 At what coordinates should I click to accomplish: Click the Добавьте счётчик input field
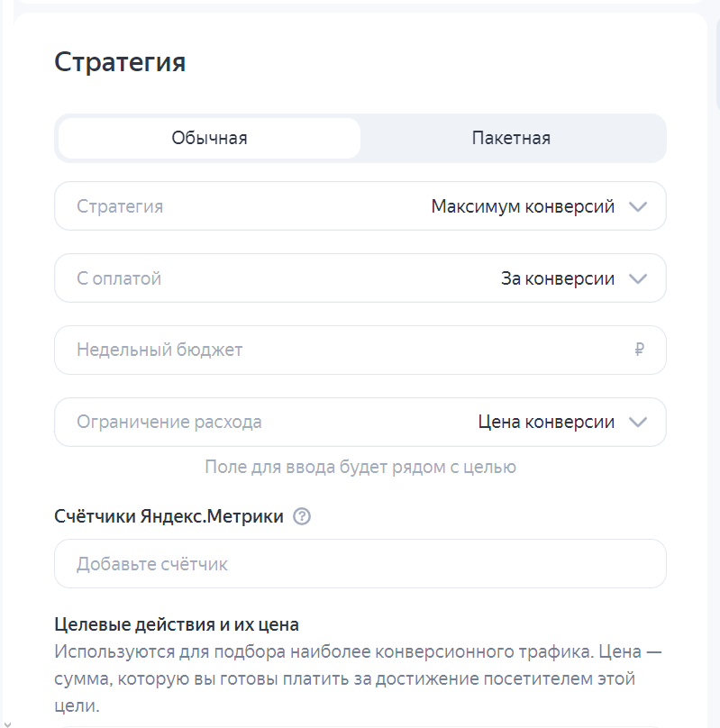pos(360,564)
